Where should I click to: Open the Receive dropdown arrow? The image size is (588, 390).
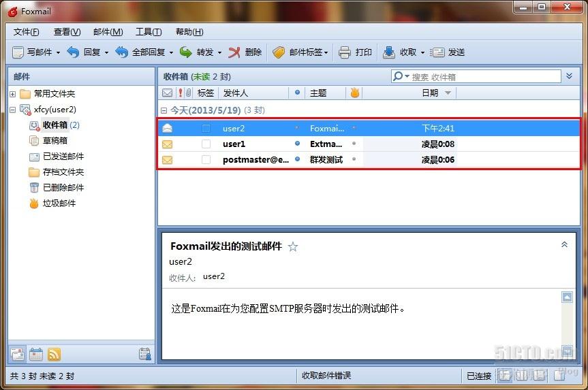pyautogui.click(x=422, y=52)
